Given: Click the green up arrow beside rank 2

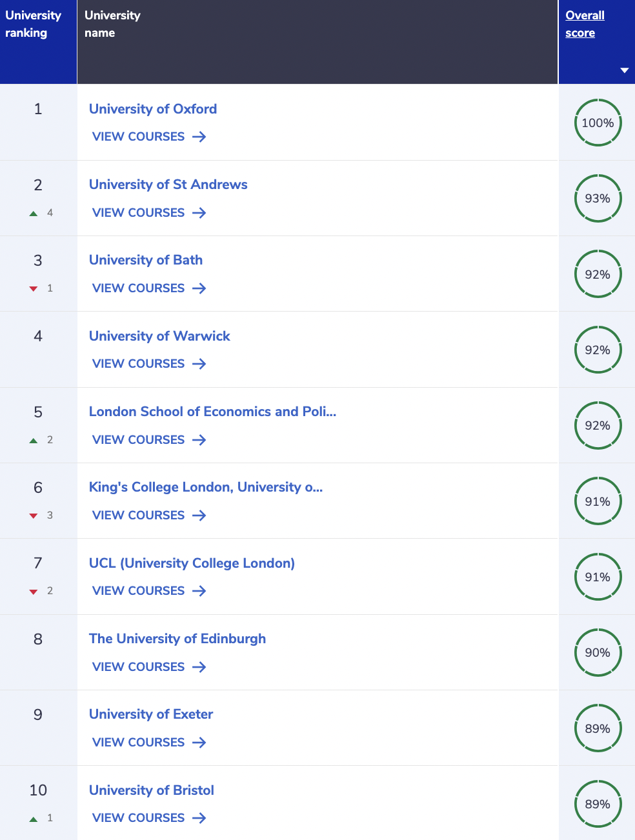Looking at the screenshot, I should point(34,214).
